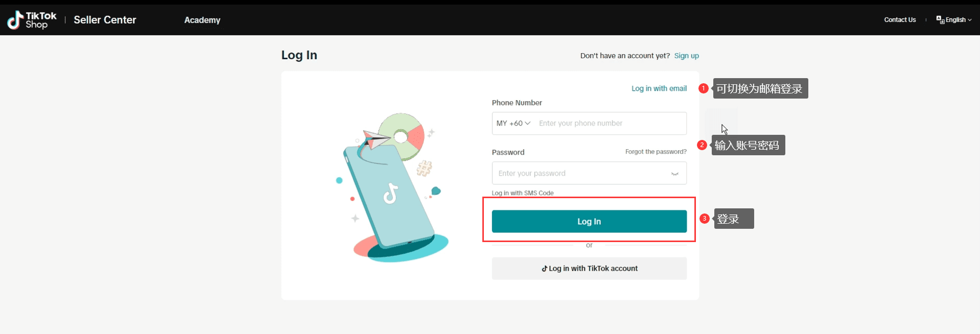Focus the password input field
Screen dimensions: 980x334
point(589,173)
